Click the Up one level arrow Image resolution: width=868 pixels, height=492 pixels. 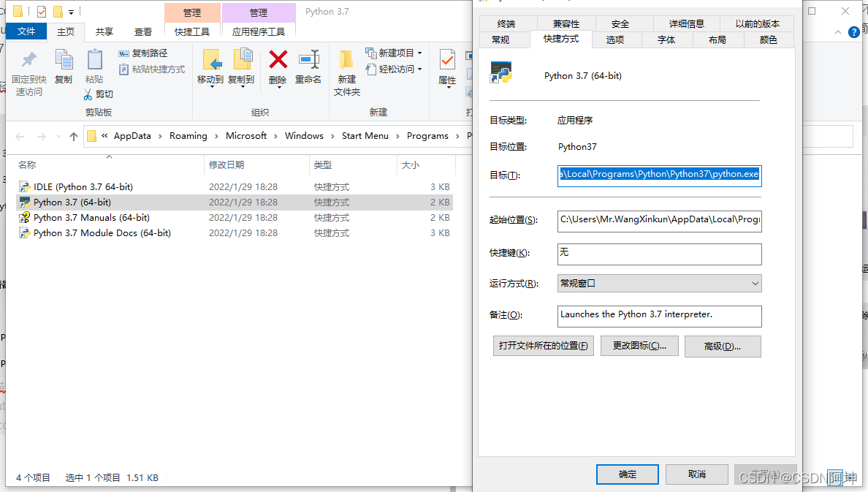74,136
